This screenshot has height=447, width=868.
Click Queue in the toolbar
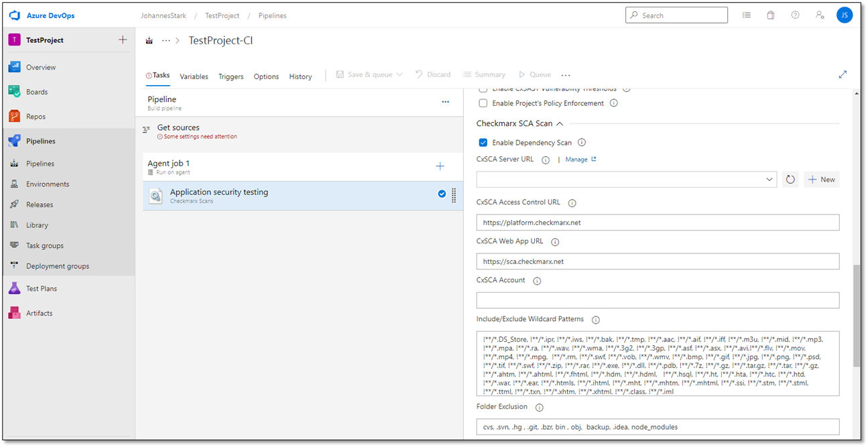(x=534, y=74)
